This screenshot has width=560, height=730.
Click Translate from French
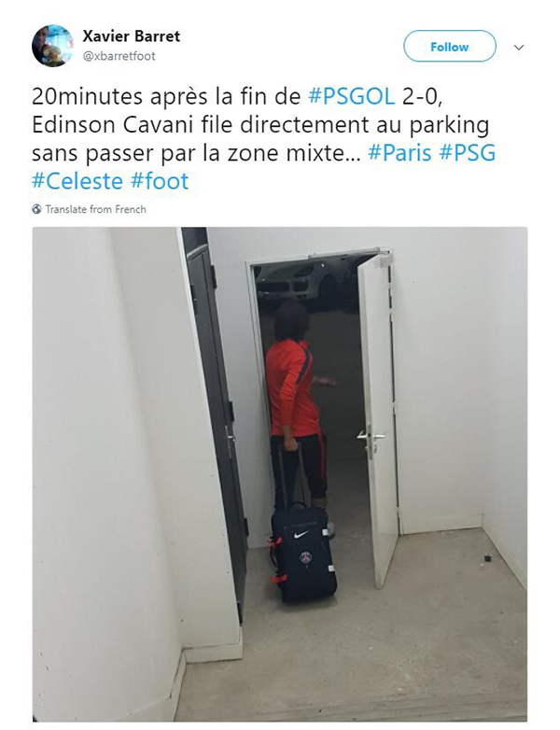coord(96,209)
